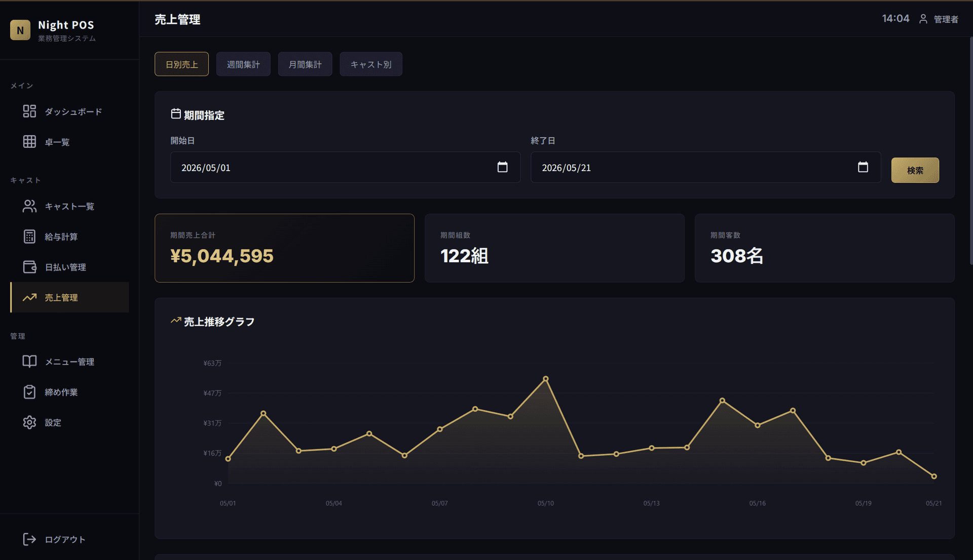
Task: Click the 05/10 peak point on sales graph
Action: point(546,379)
